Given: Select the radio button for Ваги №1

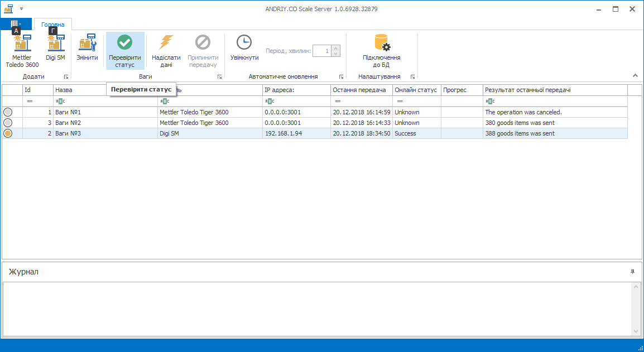Looking at the screenshot, I should click(8, 112).
